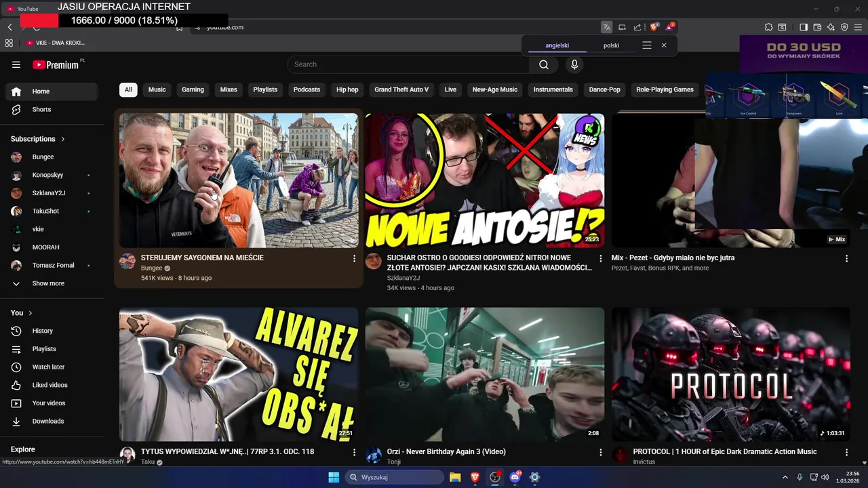This screenshot has width=868, height=488.
Task: Open the PROTOCOL video thumbnail
Action: click(731, 374)
